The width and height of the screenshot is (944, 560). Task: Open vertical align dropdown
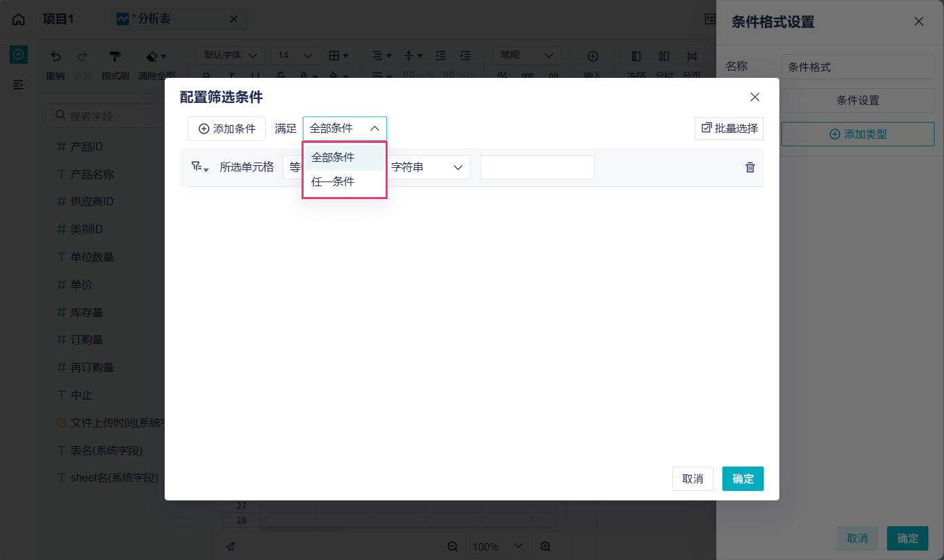tap(412, 56)
